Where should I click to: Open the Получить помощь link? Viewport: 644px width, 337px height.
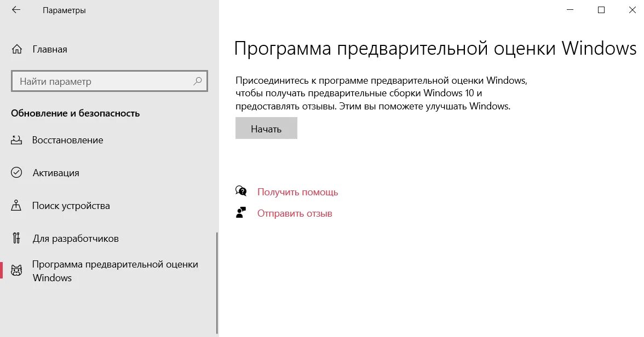click(x=297, y=192)
